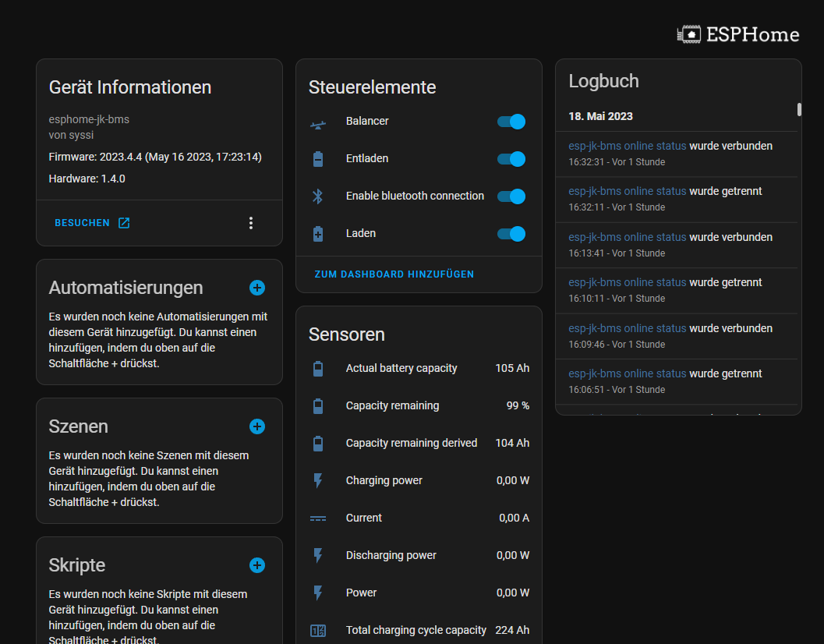Screen dimensions: 824x644
Task: Click the lightning icon beside Charging power
Action: tap(318, 480)
